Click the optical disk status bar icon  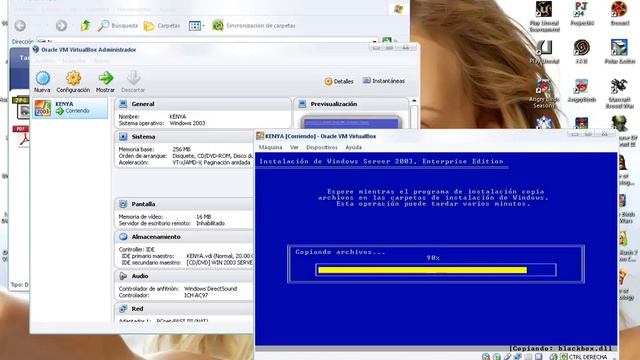tap(497, 357)
